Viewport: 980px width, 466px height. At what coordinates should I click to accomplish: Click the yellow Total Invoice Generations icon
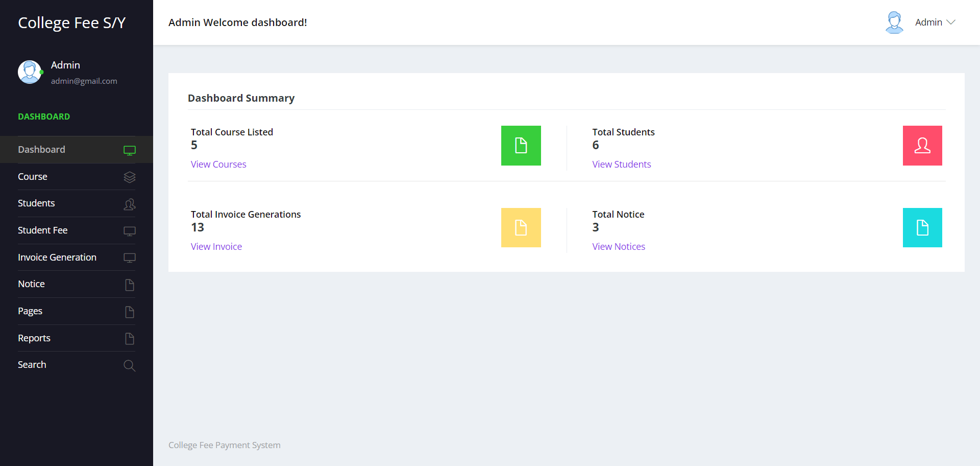tap(521, 227)
